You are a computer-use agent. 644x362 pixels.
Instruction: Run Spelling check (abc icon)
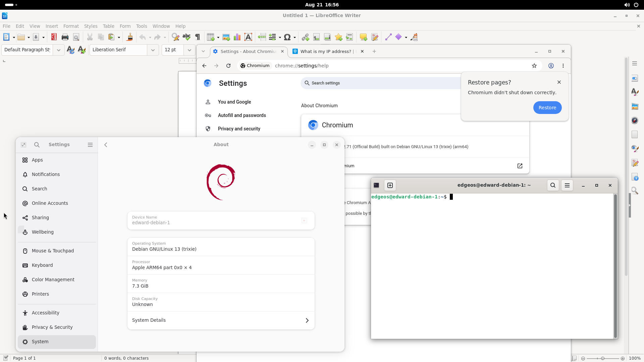186,37
